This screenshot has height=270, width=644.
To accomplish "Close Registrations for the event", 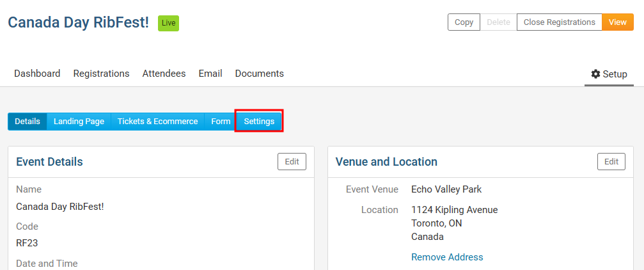I will tap(559, 22).
